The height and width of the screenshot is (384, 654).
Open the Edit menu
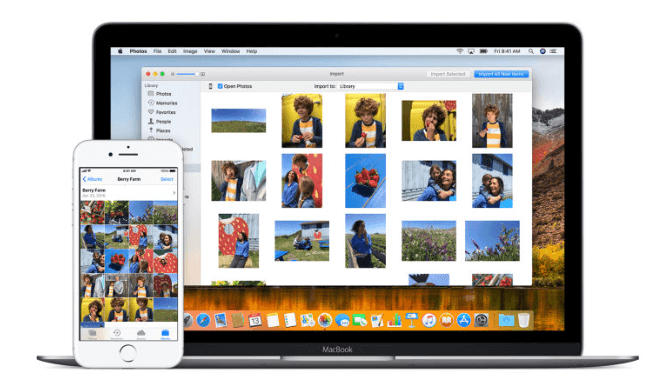pyautogui.click(x=172, y=51)
